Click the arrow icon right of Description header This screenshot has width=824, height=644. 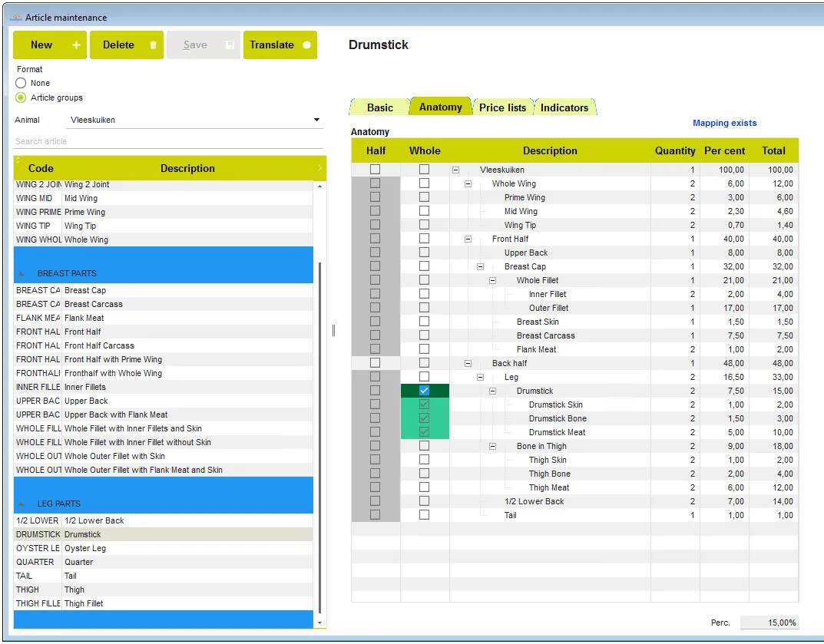(x=319, y=168)
